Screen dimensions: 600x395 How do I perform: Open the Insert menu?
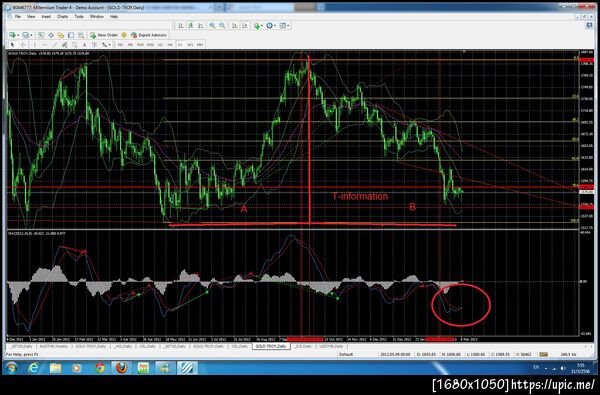click(46, 17)
